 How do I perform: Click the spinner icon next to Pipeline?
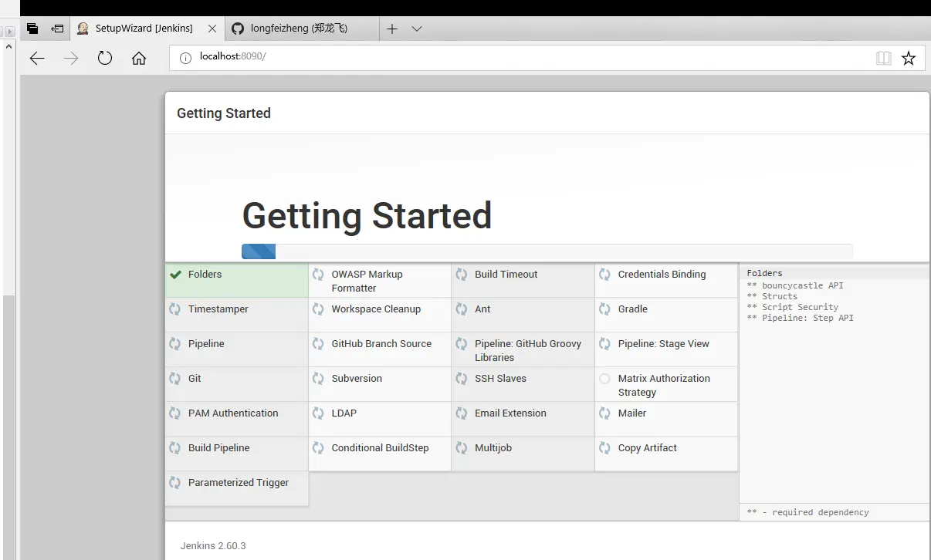coord(174,344)
